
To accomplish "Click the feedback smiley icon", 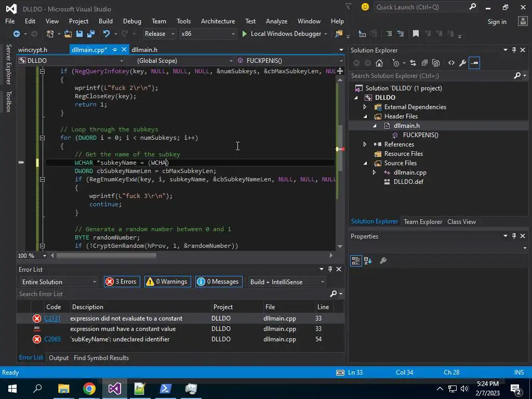I will 365,7.
